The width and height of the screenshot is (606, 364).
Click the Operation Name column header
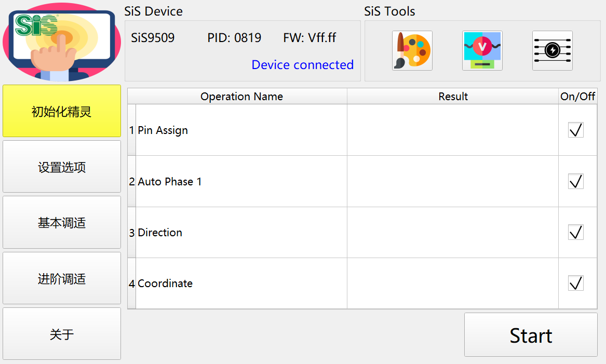(241, 97)
